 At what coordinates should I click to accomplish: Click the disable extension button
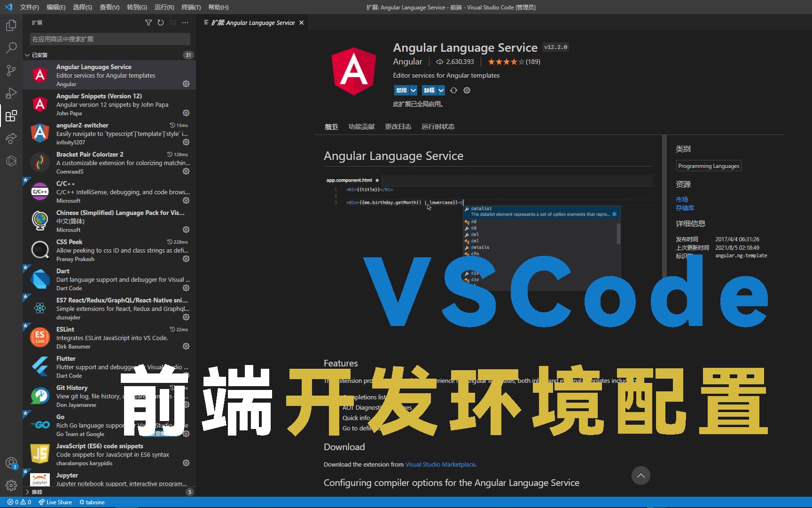point(401,90)
